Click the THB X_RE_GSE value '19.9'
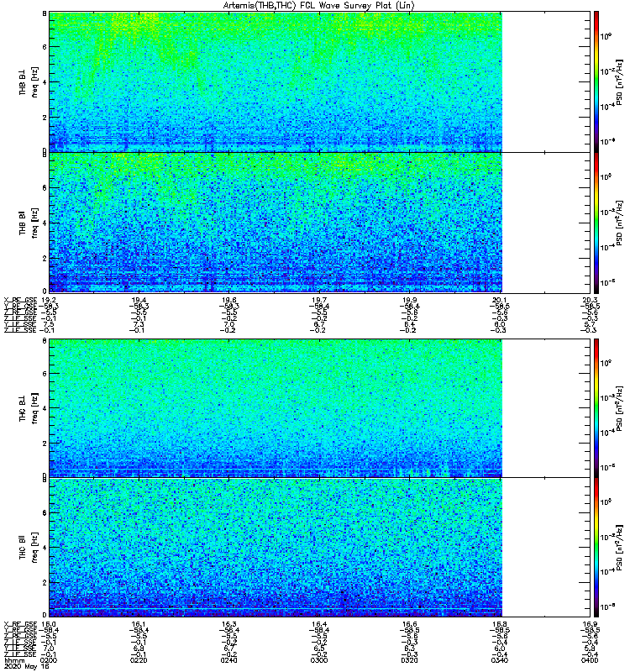This screenshot has height=672, width=630. 410,300
